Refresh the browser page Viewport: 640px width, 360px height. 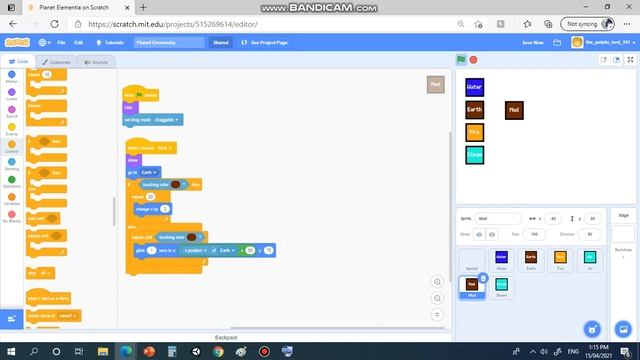54,24
